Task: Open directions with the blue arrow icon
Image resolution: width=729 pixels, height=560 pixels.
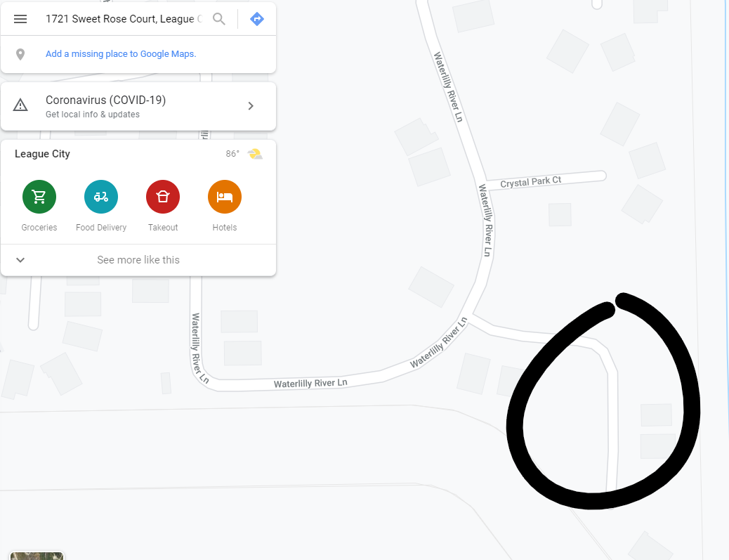Action: coord(257,19)
